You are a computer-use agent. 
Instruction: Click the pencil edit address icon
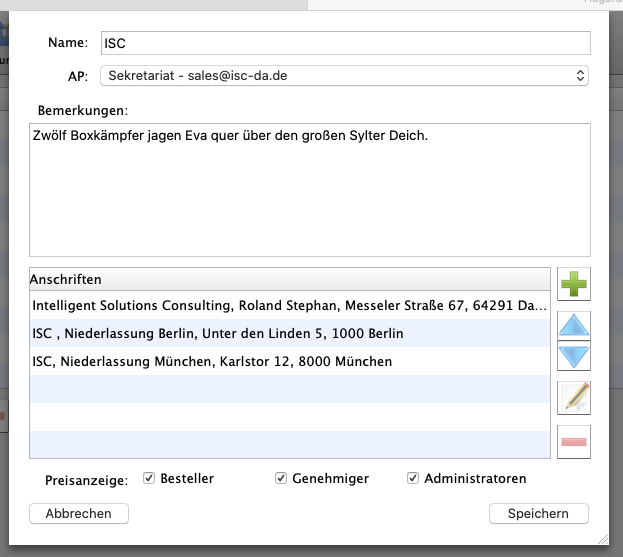[x=574, y=398]
